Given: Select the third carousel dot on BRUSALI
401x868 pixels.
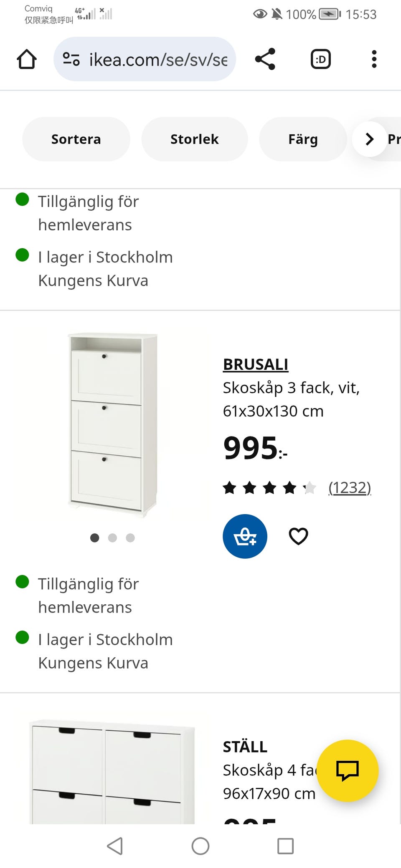Looking at the screenshot, I should pos(130,538).
